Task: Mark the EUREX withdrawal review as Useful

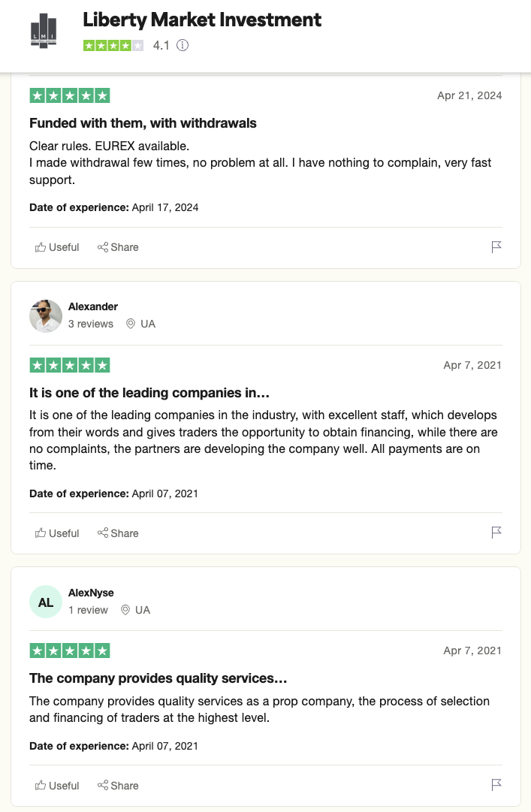Action: point(57,247)
